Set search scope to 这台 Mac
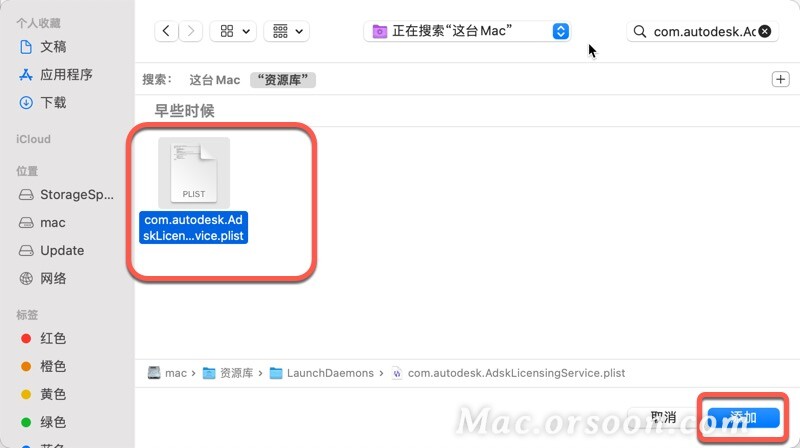Screen dimensions: 800x448 214,80
